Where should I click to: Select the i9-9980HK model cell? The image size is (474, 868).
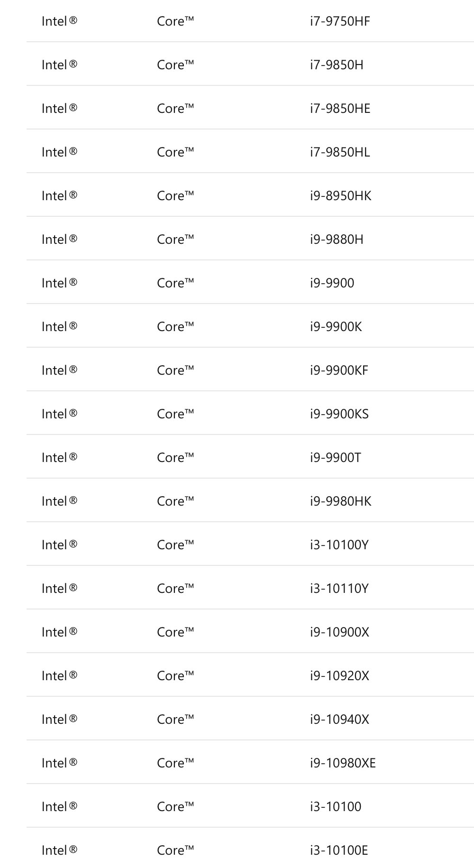340,501
